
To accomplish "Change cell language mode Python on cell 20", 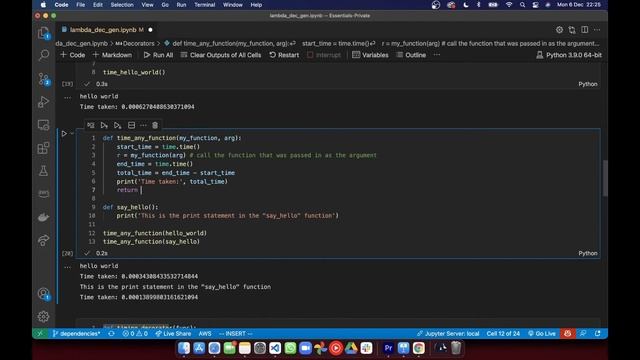I will click(588, 253).
